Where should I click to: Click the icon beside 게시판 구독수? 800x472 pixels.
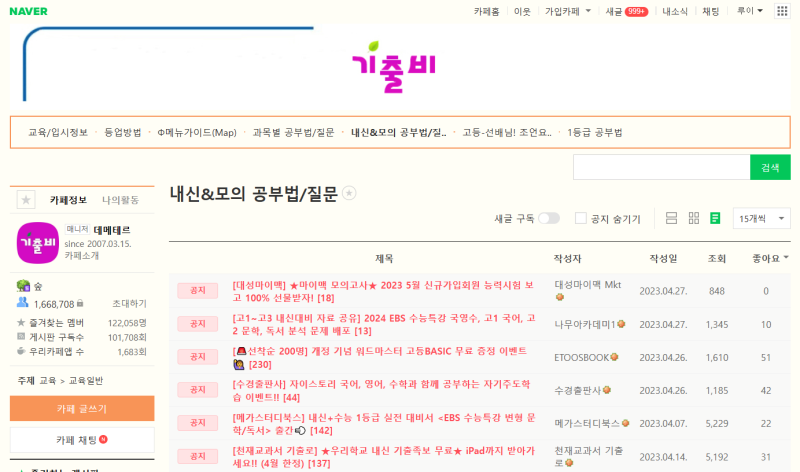(21, 336)
